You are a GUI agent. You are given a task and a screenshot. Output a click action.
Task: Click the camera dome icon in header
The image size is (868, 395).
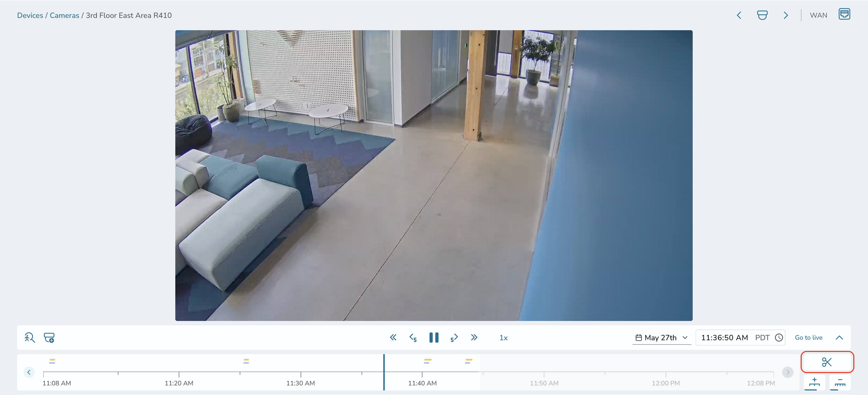(x=762, y=16)
